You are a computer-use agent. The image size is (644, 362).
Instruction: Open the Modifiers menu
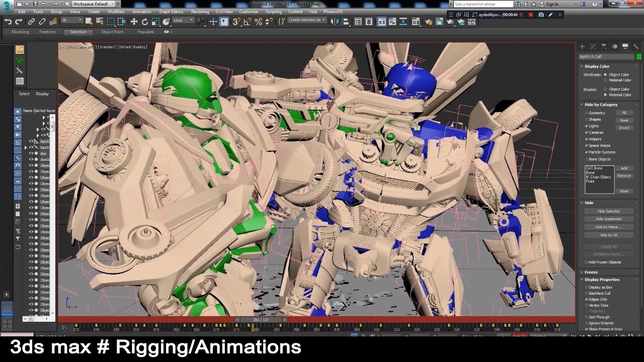(x=116, y=12)
